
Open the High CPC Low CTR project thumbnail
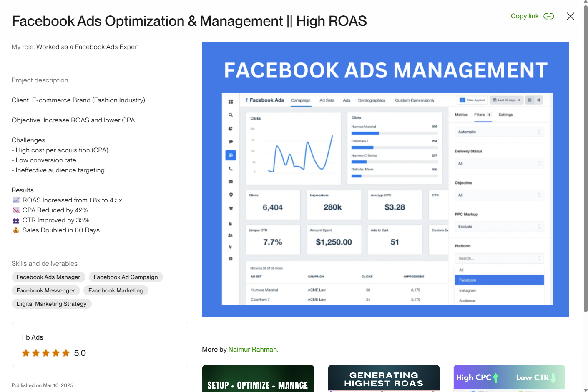(x=509, y=378)
